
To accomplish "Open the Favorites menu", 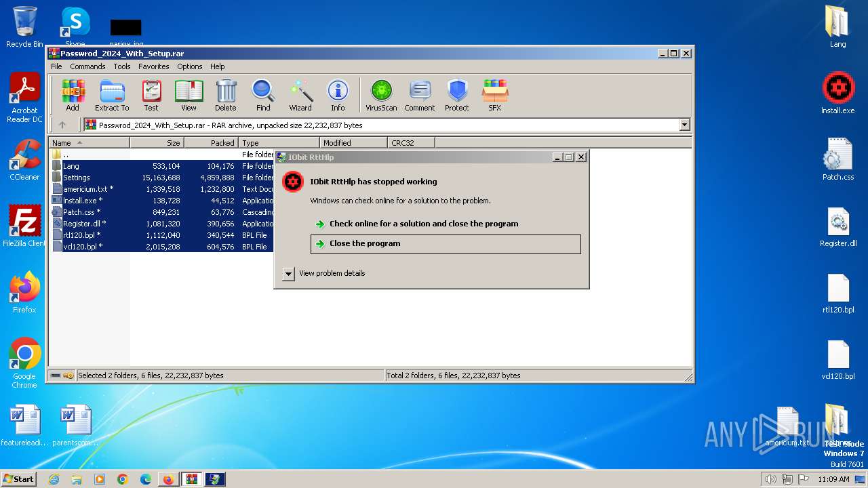I will [154, 66].
